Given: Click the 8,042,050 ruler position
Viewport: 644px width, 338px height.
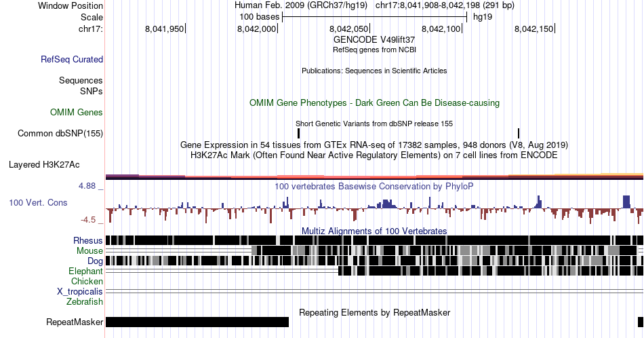Looking at the screenshot, I should click(349, 29).
